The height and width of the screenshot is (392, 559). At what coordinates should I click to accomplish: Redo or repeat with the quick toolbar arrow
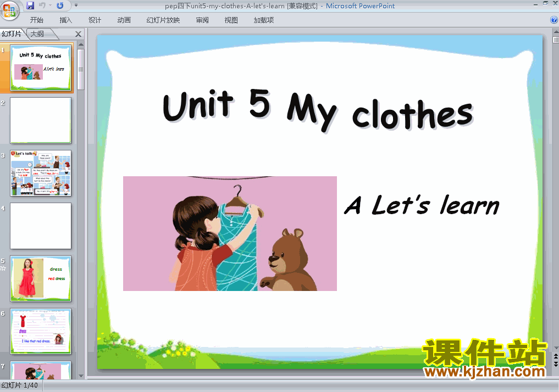(60, 5)
